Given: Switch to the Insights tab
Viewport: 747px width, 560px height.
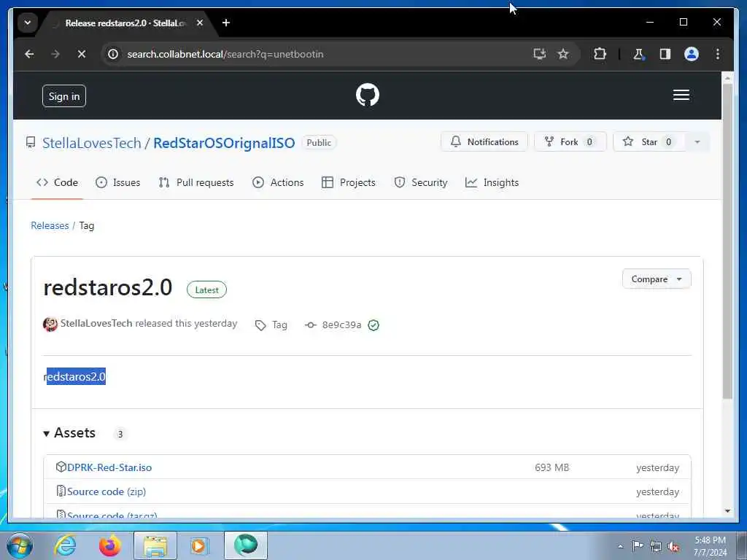Looking at the screenshot, I should [x=492, y=182].
